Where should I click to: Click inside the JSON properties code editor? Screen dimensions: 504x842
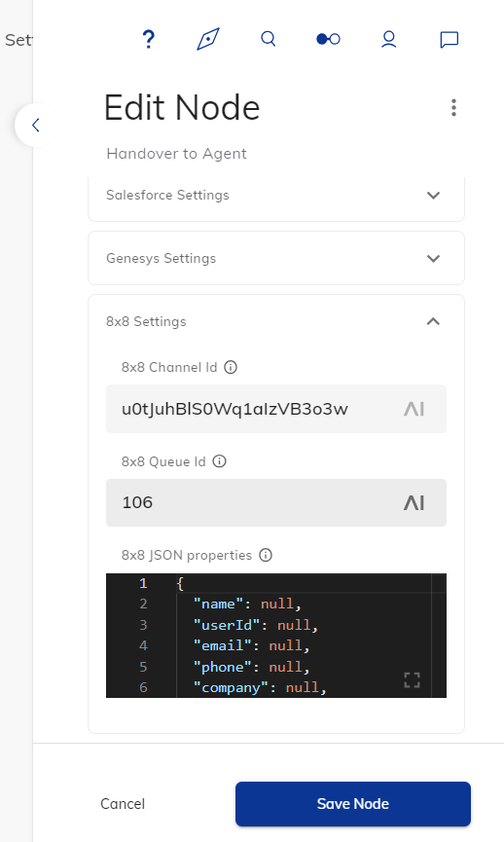tap(276, 636)
